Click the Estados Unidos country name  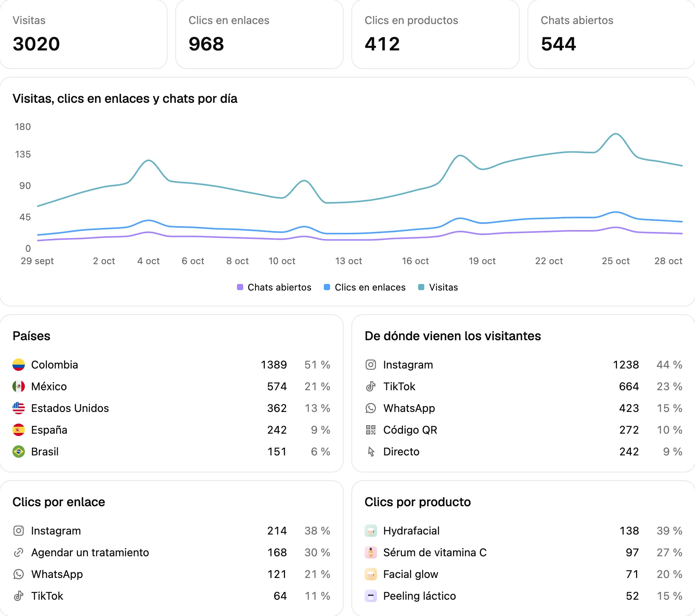coord(70,408)
